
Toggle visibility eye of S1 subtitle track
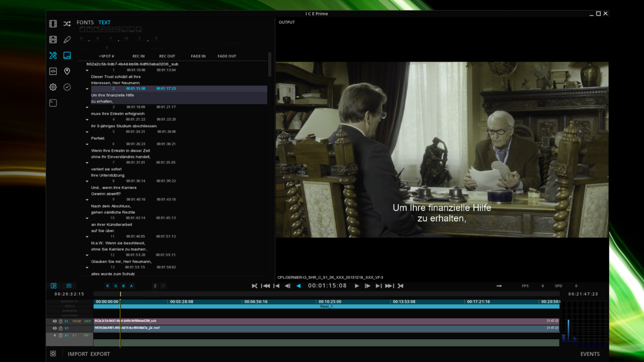point(55,321)
